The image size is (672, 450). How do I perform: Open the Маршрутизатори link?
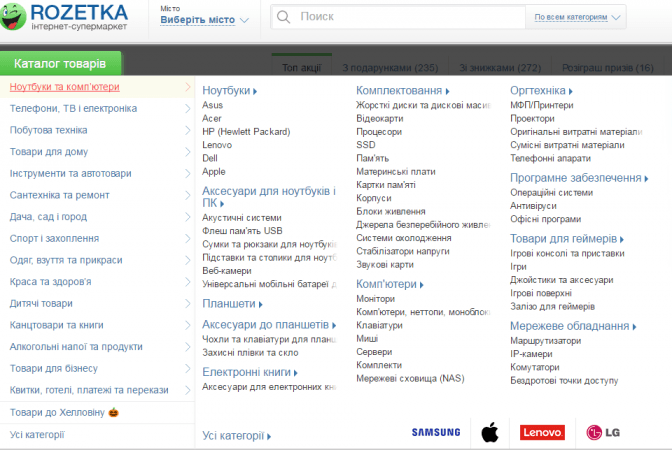(x=546, y=340)
